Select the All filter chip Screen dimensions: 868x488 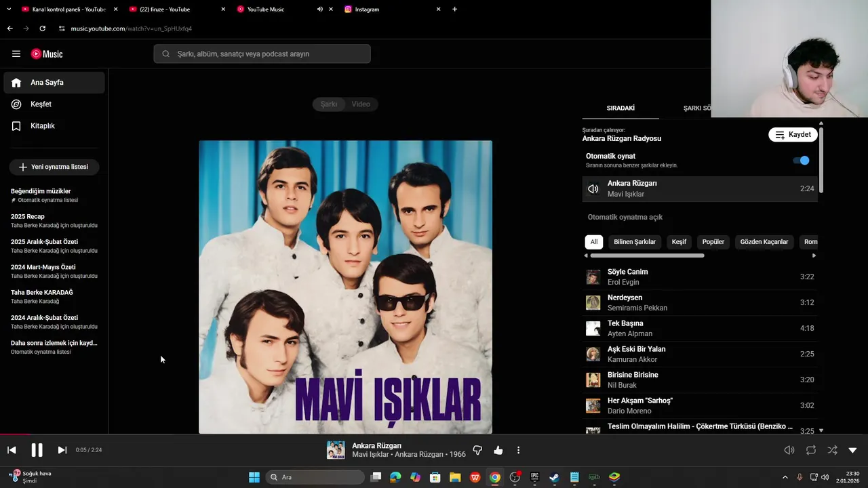click(594, 241)
